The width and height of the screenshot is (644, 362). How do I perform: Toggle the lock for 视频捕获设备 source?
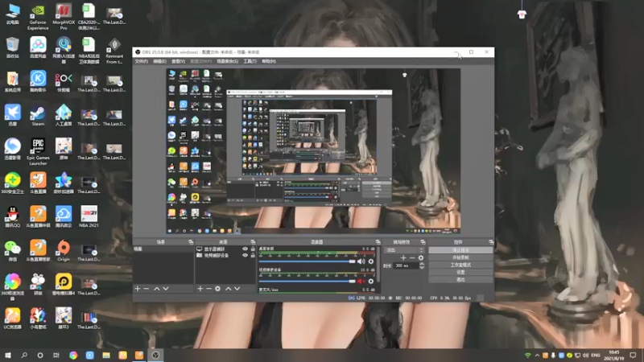253,255
